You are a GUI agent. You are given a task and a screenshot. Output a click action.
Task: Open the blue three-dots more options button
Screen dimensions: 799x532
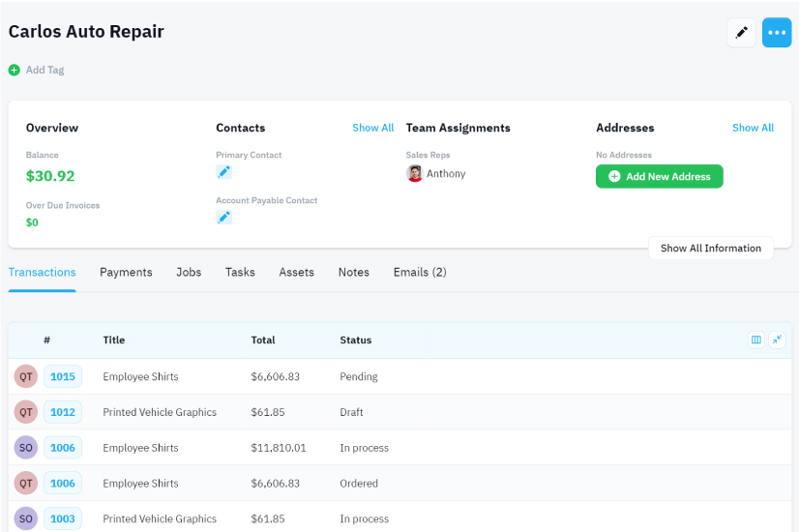[x=777, y=33]
